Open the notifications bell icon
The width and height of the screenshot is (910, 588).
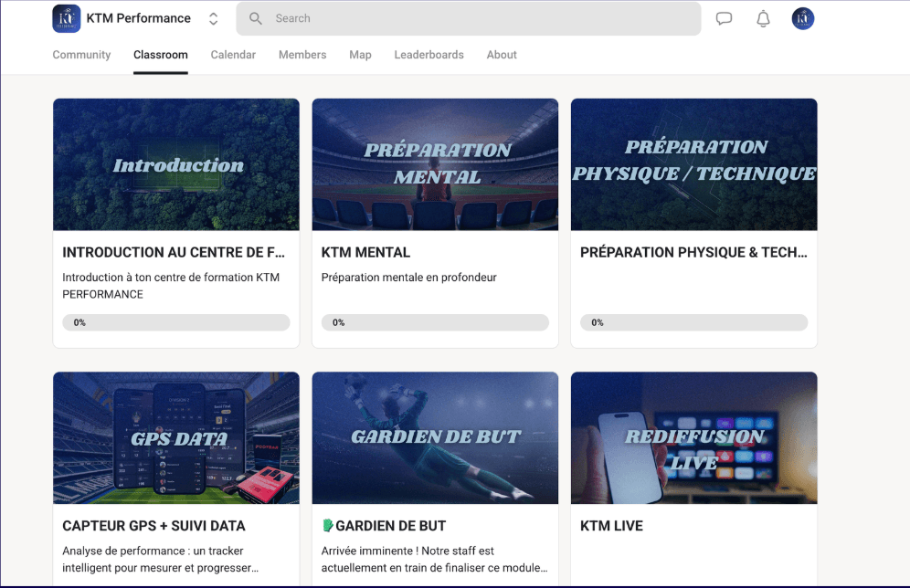(x=763, y=18)
